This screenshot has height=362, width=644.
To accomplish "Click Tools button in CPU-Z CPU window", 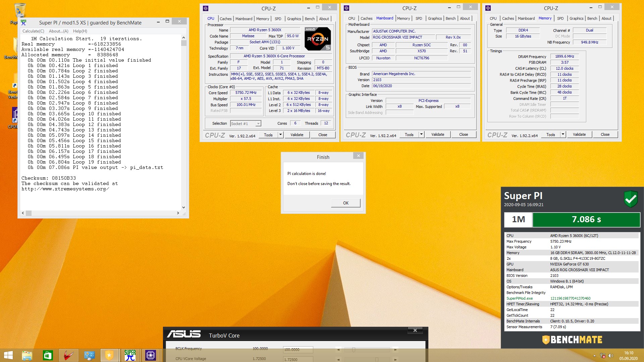I will [x=268, y=135].
